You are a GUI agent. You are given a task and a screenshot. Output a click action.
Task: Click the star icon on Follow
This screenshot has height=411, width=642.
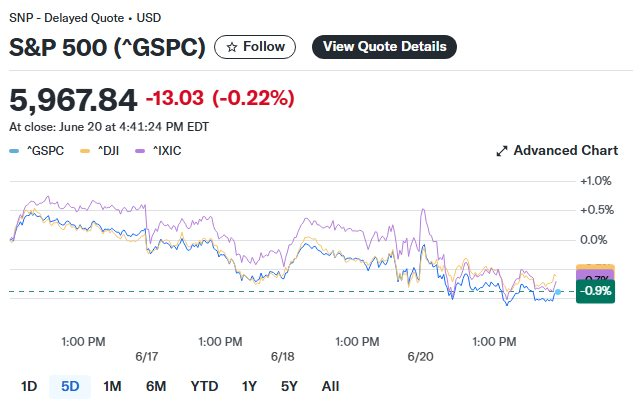(x=232, y=47)
